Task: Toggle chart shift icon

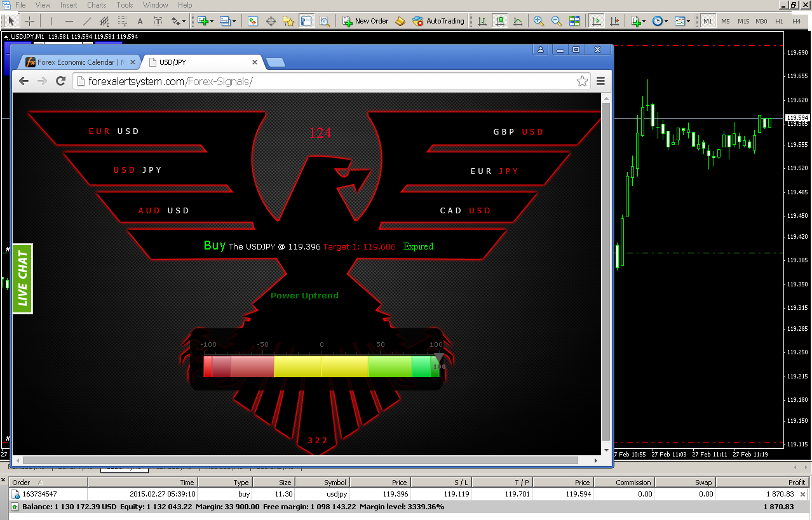Action: tap(614, 21)
